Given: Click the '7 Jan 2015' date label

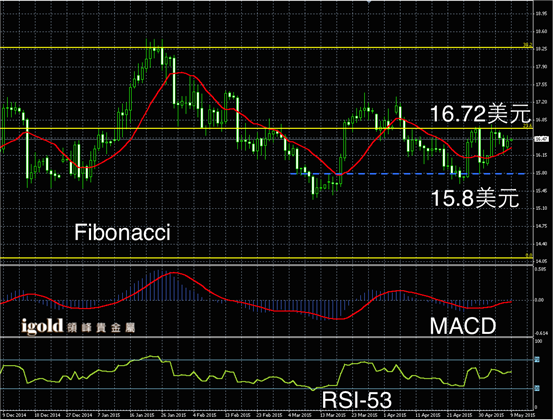Looking at the screenshot, I should click(109, 415).
